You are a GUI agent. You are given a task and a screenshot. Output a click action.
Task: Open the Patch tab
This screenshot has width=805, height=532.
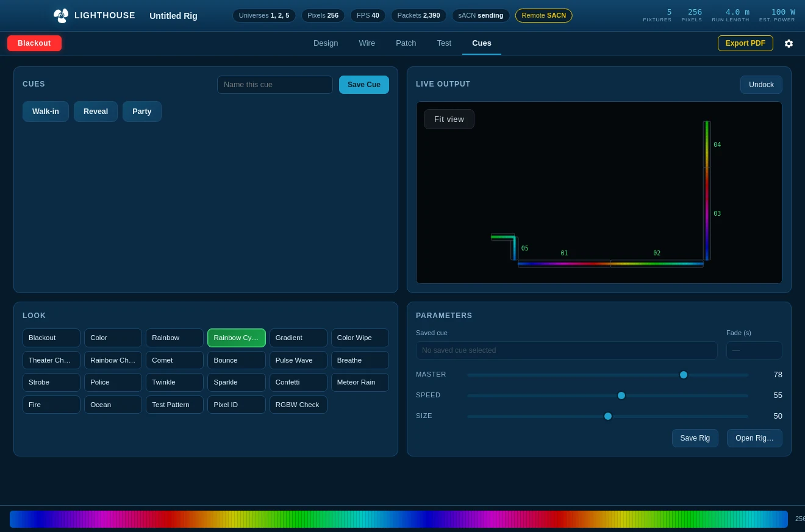coord(406,43)
